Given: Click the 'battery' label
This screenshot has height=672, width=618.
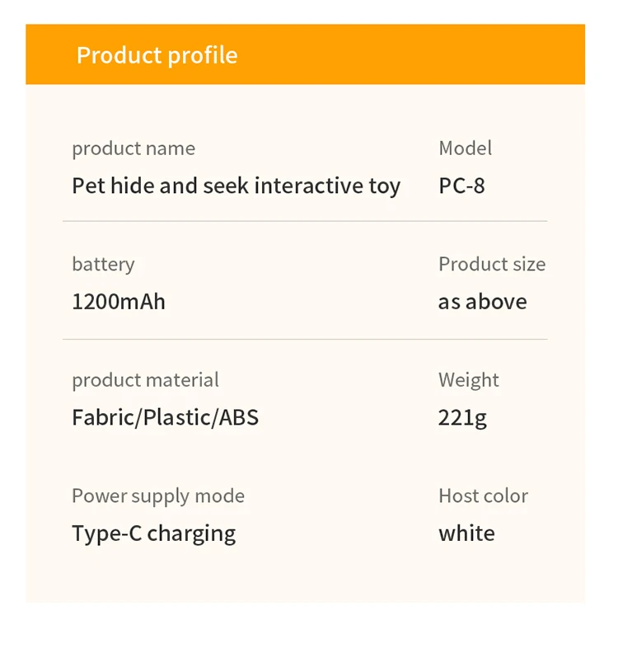Looking at the screenshot, I should pos(103,264).
